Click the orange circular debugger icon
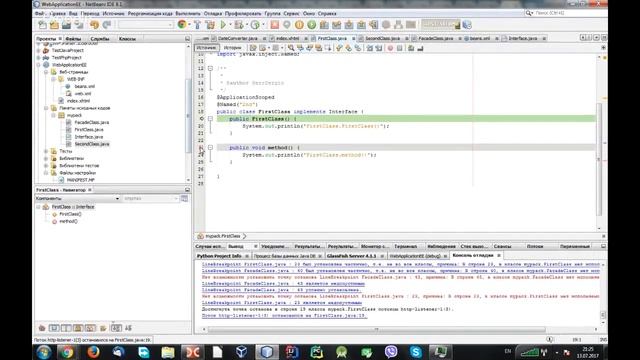The width and height of the screenshot is (640, 360). pyautogui.click(x=299, y=25)
